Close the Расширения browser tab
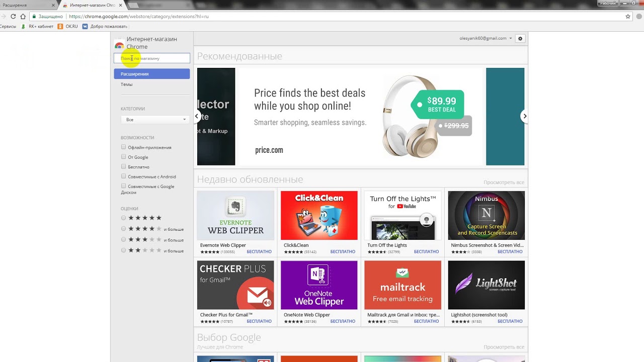644x362 pixels. [53, 5]
